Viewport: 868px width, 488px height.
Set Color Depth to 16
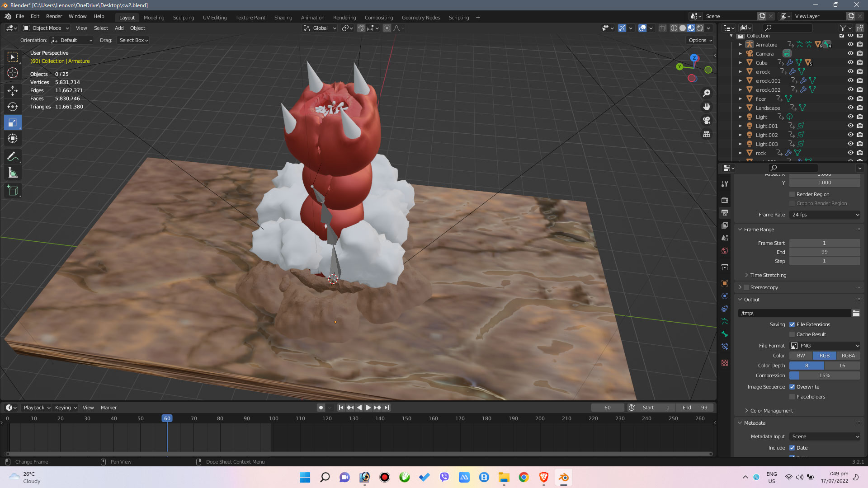(842, 366)
